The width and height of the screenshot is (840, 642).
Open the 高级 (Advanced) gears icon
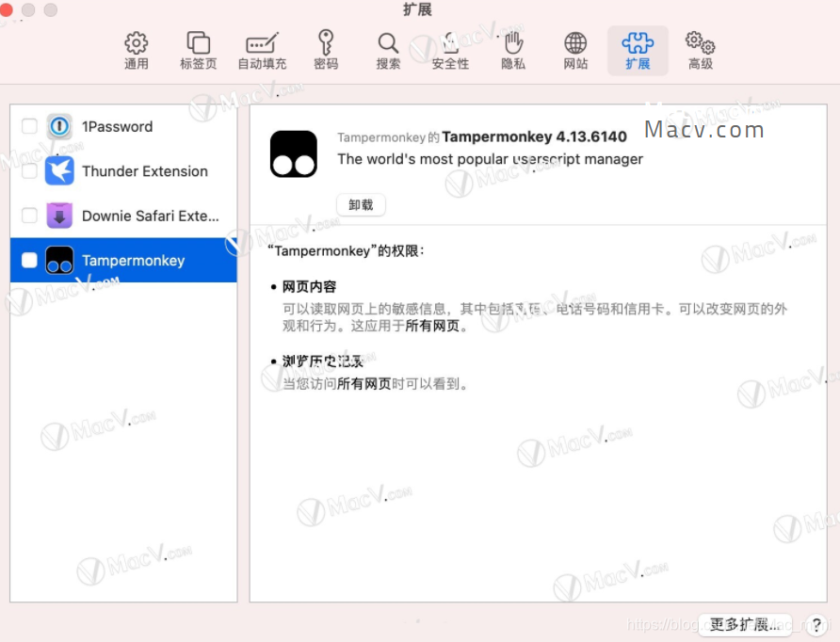pyautogui.click(x=701, y=43)
